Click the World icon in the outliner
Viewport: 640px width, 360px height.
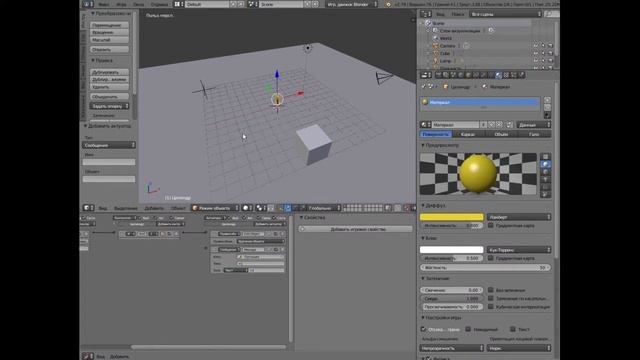436,38
